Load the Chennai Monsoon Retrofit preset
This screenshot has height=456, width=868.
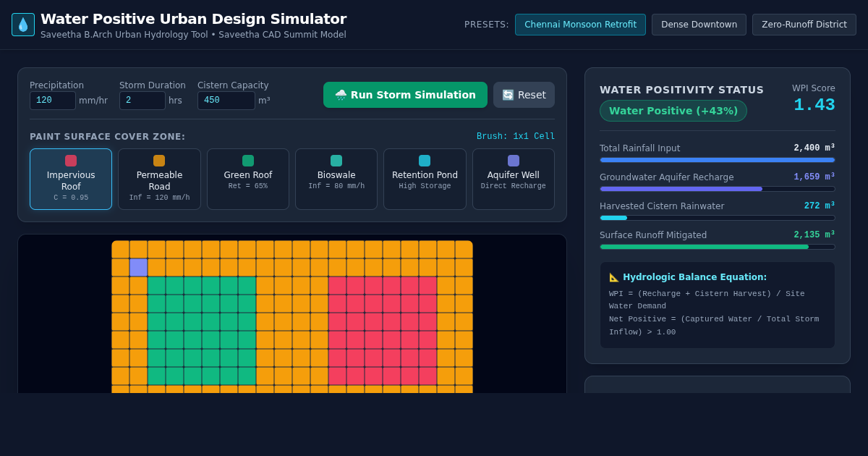tap(580, 25)
